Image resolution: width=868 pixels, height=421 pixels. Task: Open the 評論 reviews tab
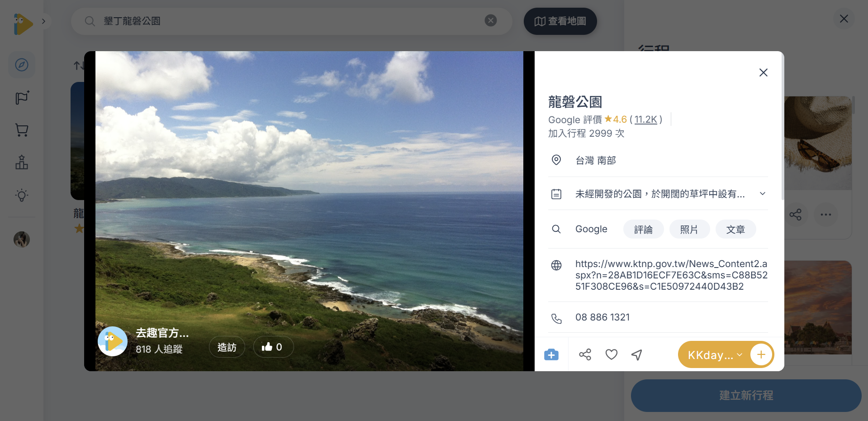point(643,229)
